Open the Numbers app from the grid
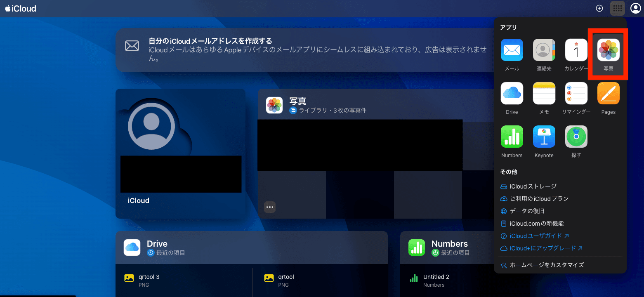 pos(512,137)
